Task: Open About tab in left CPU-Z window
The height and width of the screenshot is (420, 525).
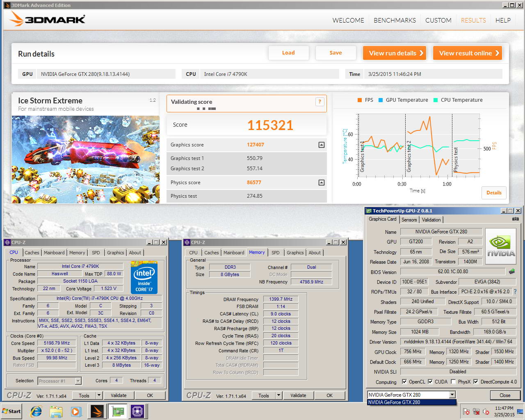Action: (x=135, y=253)
